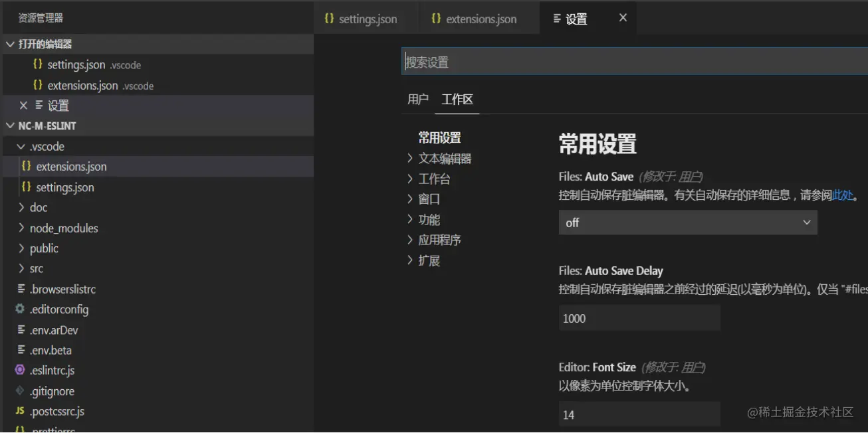The width and height of the screenshot is (868, 433).
Task: Close the 设置 editor tab
Action: click(623, 18)
